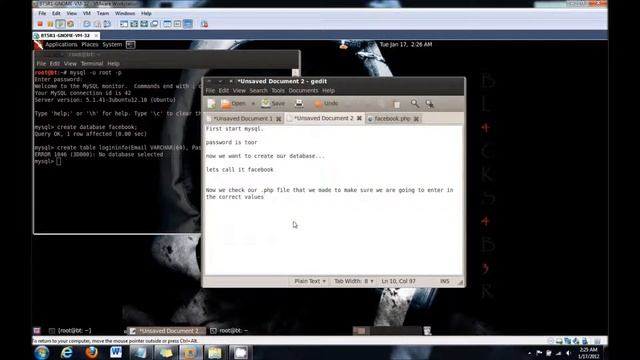Screen dimensions: 640x360
Task: Expand the recent files arrow beside Open
Action: coord(253,104)
